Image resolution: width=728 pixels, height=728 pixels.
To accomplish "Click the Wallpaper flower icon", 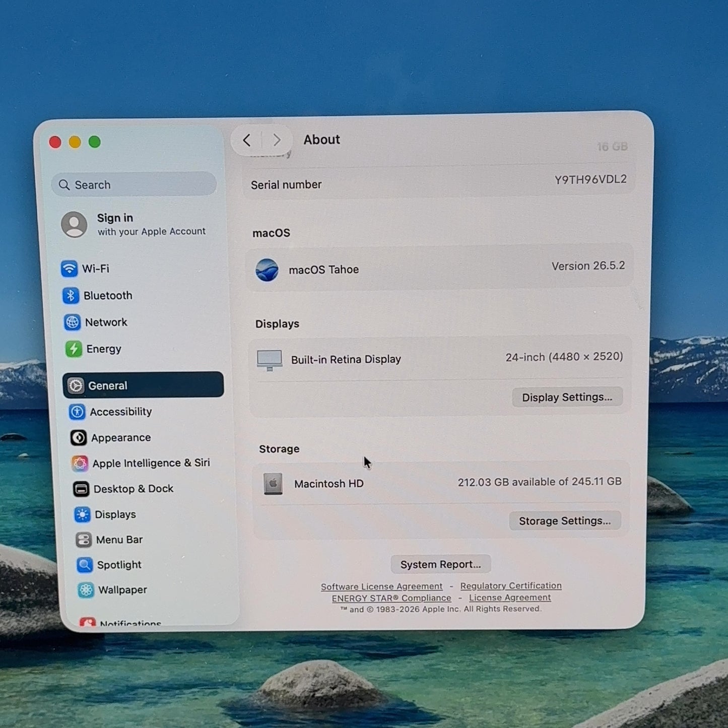I will [x=86, y=590].
